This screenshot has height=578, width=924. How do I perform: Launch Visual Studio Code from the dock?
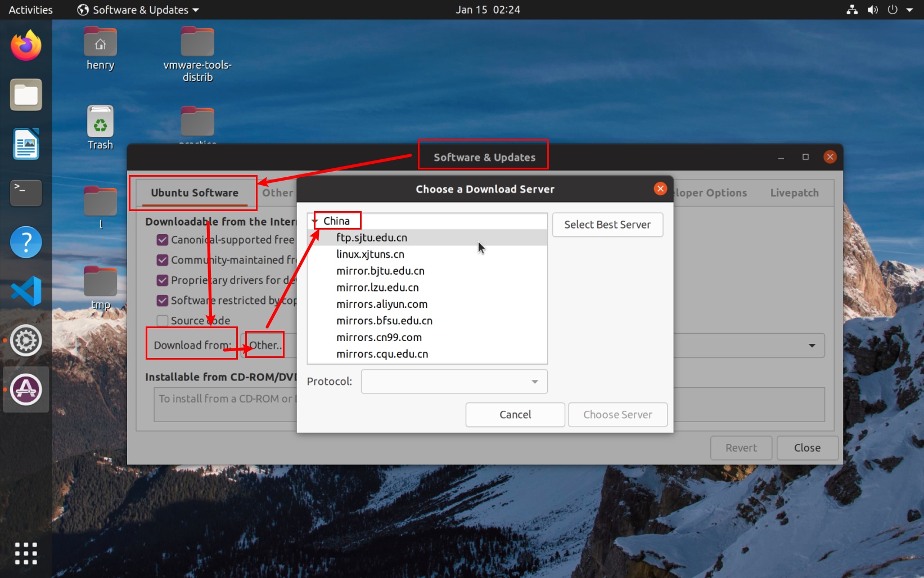coord(26,291)
